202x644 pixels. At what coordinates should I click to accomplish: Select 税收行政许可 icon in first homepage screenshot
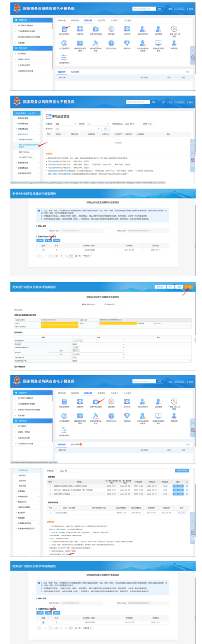pos(143,29)
